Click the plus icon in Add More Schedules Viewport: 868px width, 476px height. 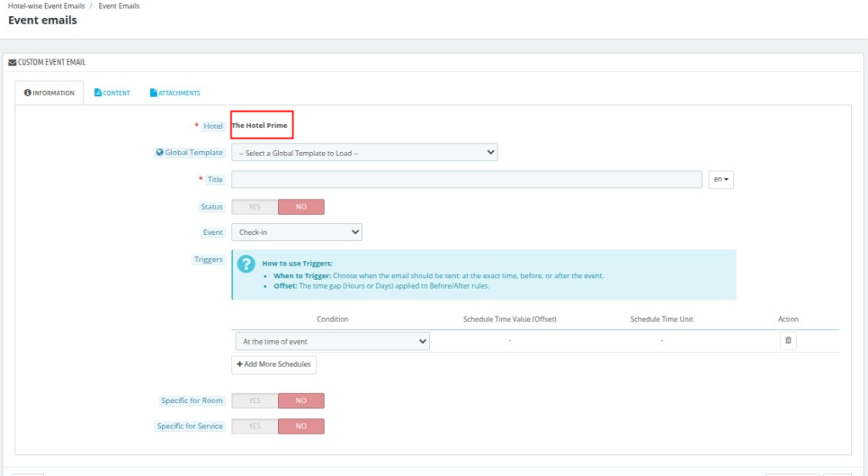[x=240, y=364]
